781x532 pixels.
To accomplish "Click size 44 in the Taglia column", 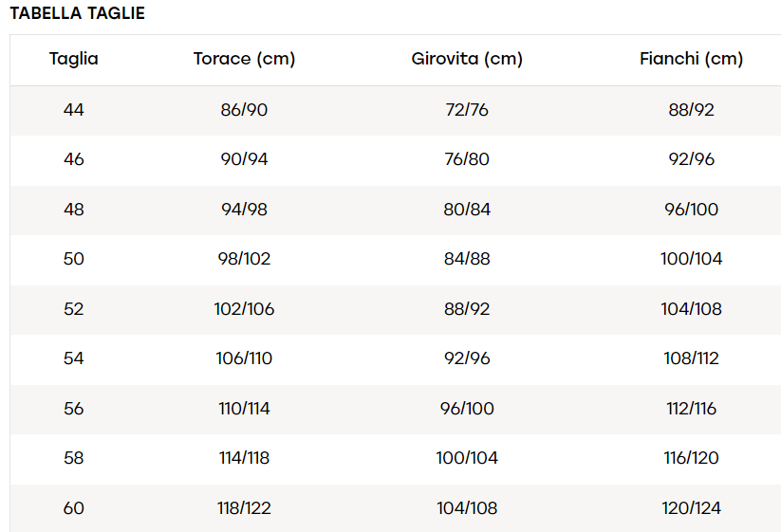I will coord(74,109).
